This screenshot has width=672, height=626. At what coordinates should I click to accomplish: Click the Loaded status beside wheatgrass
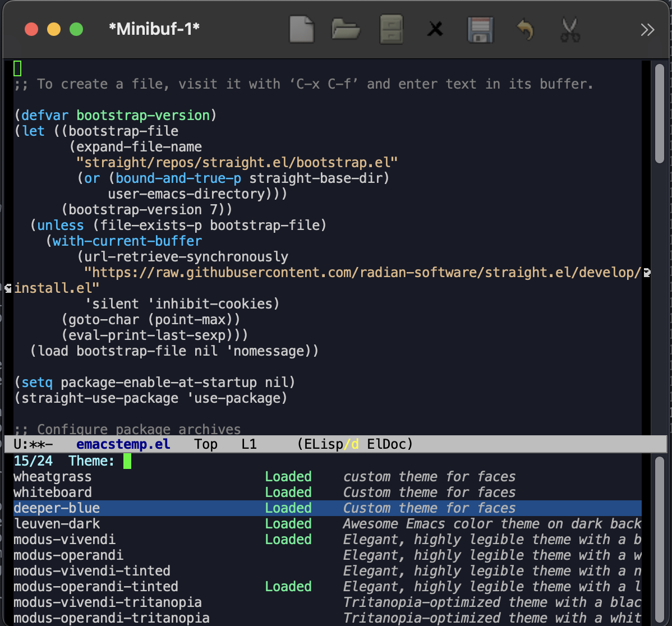coord(288,476)
